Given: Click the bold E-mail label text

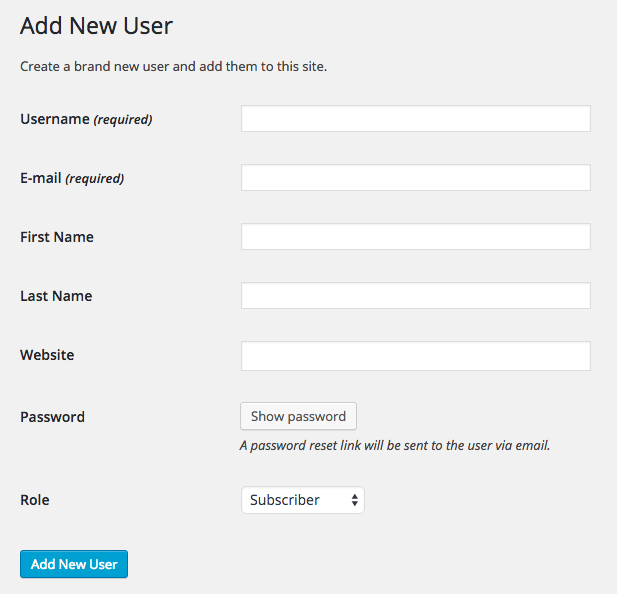Looking at the screenshot, I should tap(41, 178).
